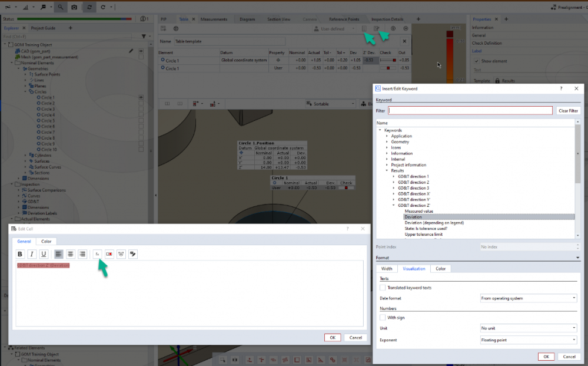Click the explorer filter funnel icon

click(144, 37)
